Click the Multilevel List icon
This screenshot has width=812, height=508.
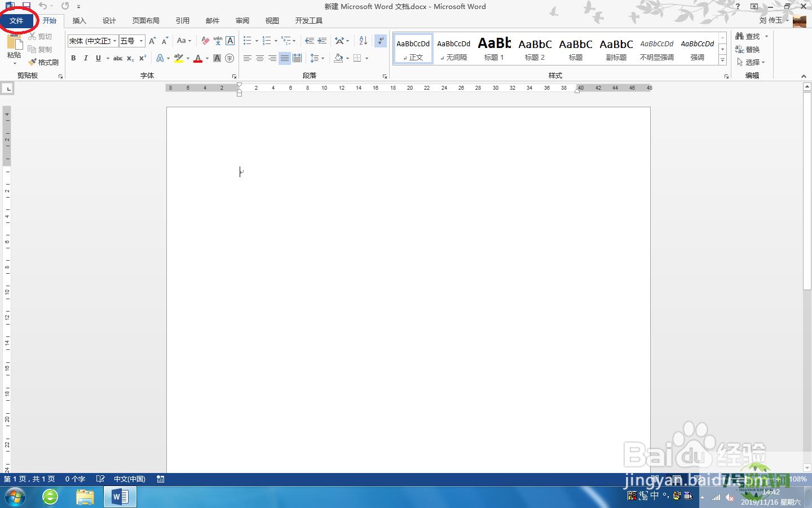(x=286, y=41)
